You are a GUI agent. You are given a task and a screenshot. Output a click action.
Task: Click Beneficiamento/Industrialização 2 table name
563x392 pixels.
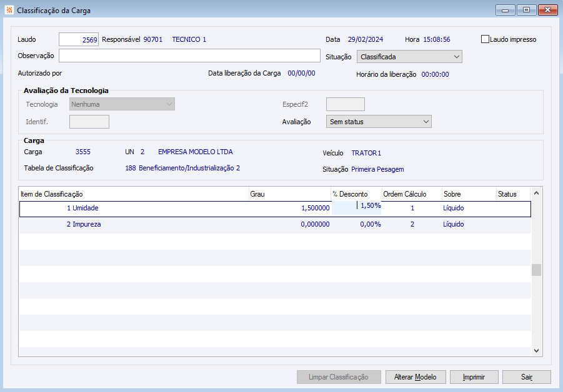click(189, 168)
